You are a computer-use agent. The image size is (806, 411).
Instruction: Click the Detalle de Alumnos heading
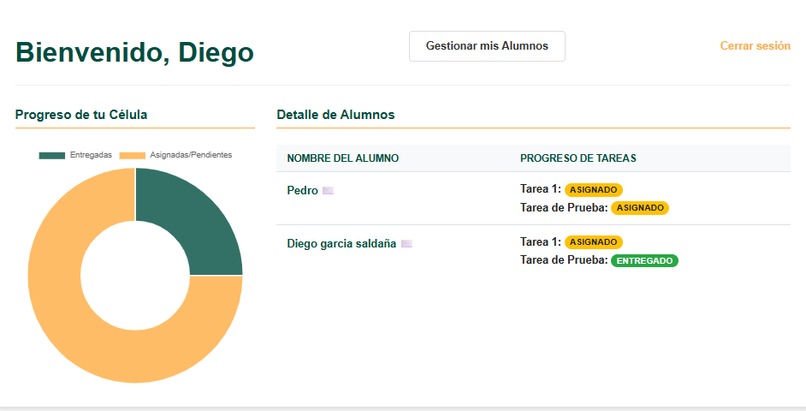(336, 115)
